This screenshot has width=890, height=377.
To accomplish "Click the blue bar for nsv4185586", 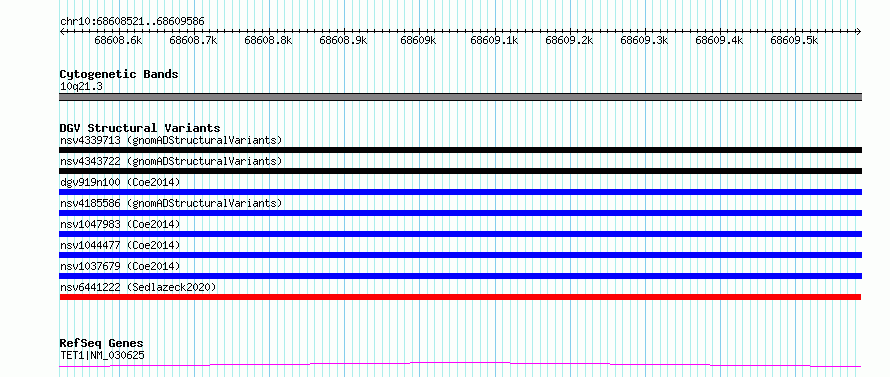I will pos(461,213).
